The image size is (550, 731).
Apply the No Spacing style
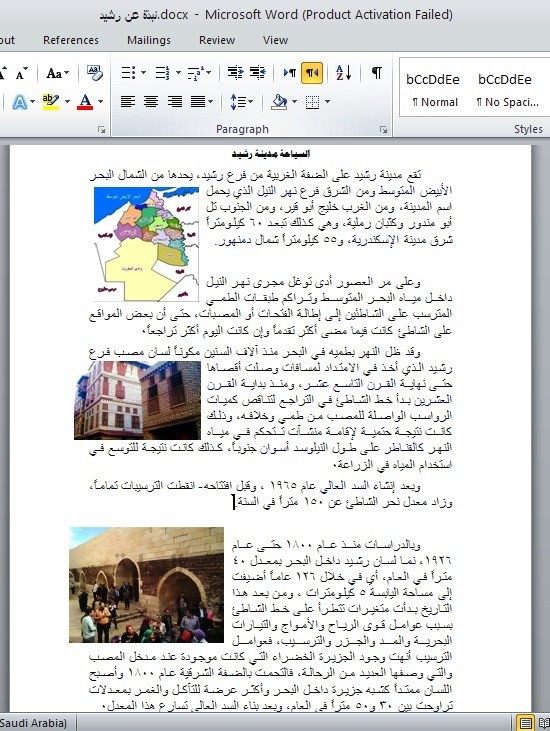(507, 89)
